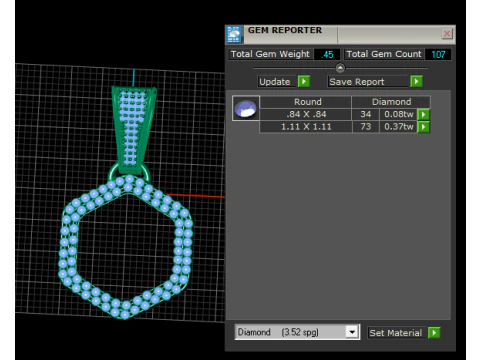The width and height of the screenshot is (480, 360).
Task: Click the Update button label
Action: click(275, 82)
